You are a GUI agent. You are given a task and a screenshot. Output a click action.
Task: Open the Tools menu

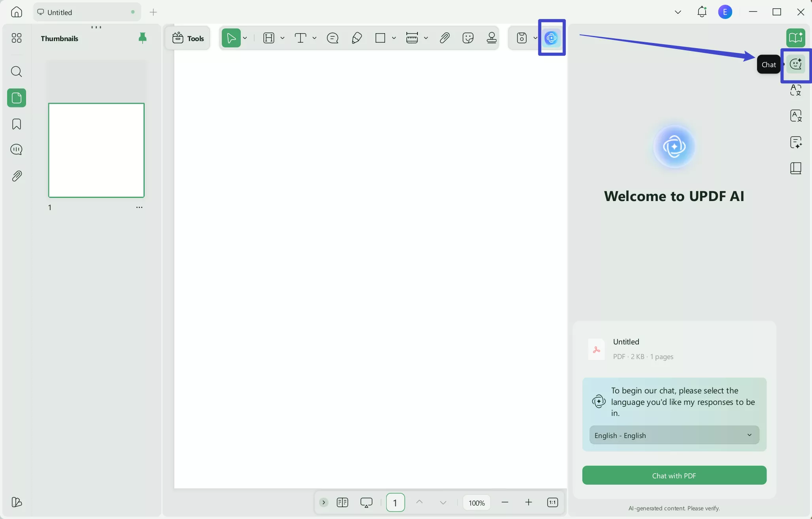click(x=188, y=38)
